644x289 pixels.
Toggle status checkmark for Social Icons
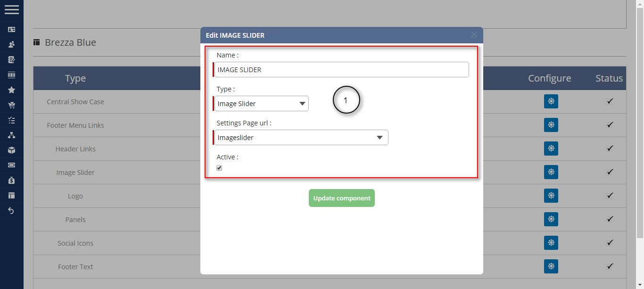(x=610, y=243)
